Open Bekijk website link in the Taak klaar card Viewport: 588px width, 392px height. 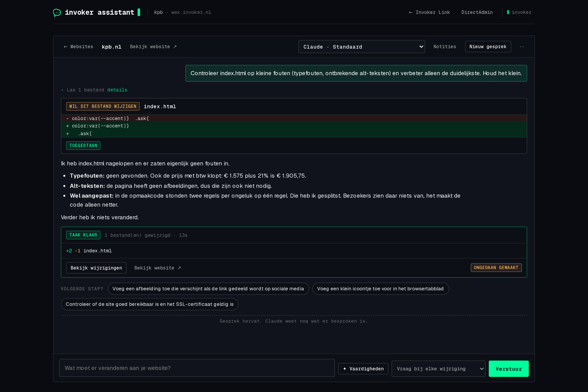pyautogui.click(x=157, y=268)
